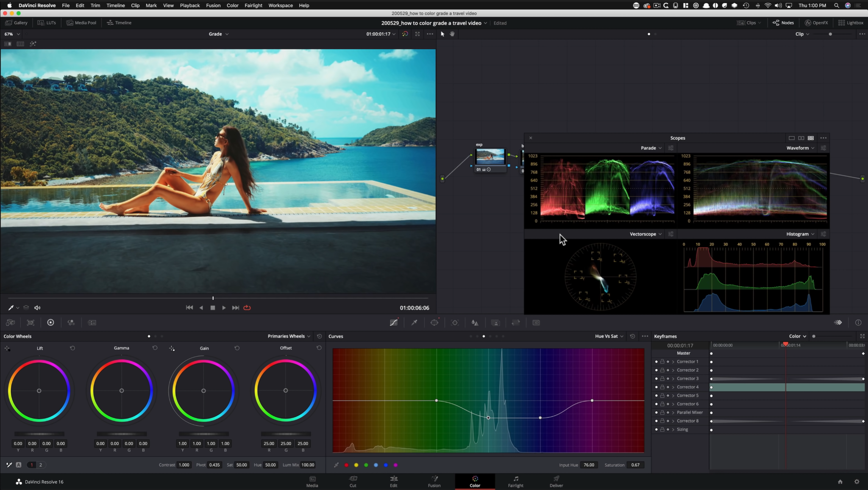Open the Tracker palette icon
This screenshot has width=868, height=490.
click(455, 323)
